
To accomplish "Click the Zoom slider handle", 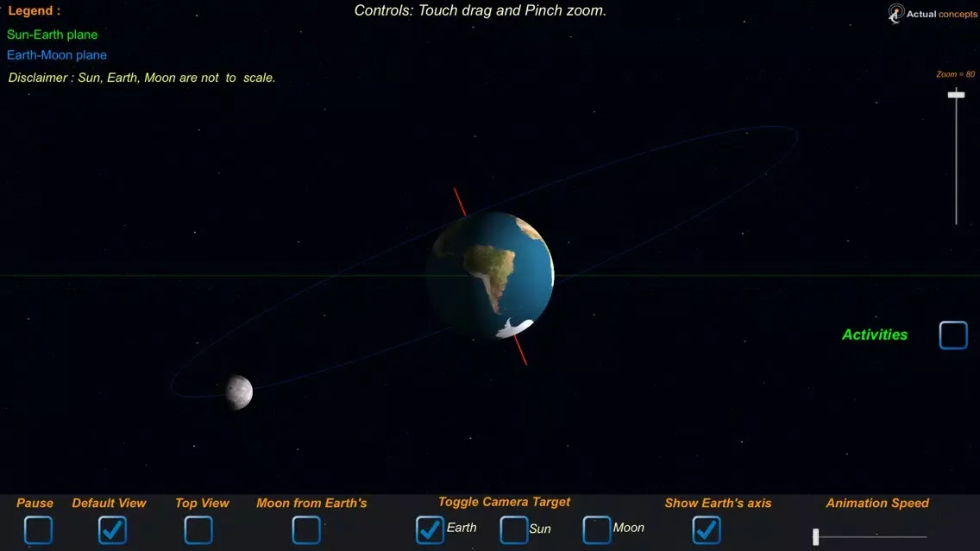I will point(956,95).
